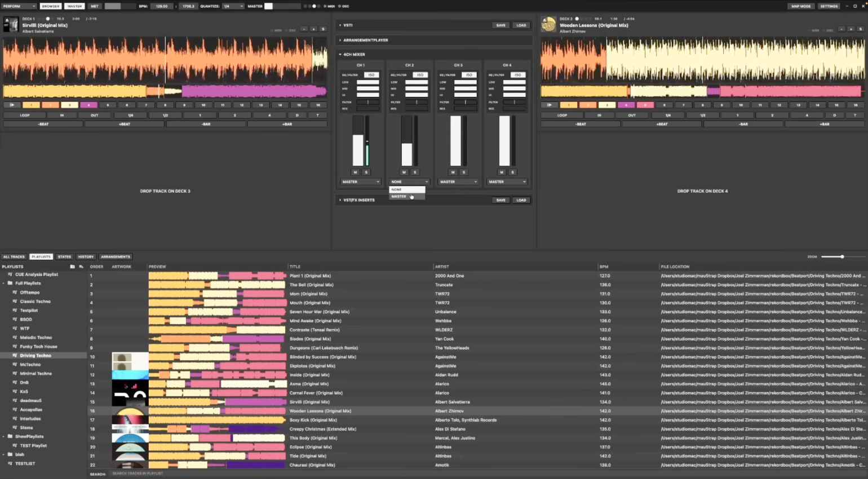Viewport: 868px width, 479px height.
Task: Open the All Tracks tab
Action: click(x=14, y=256)
